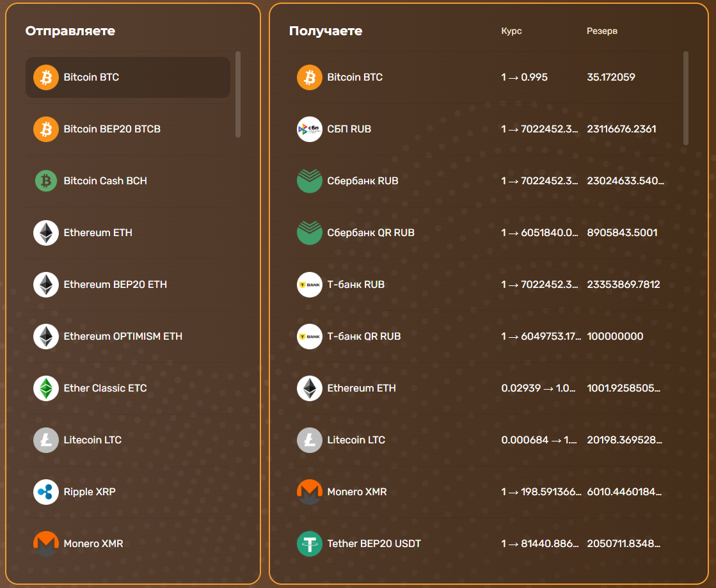Click the Ethereum ETH icon in receive list
Image resolution: width=716 pixels, height=588 pixels.
click(x=310, y=388)
